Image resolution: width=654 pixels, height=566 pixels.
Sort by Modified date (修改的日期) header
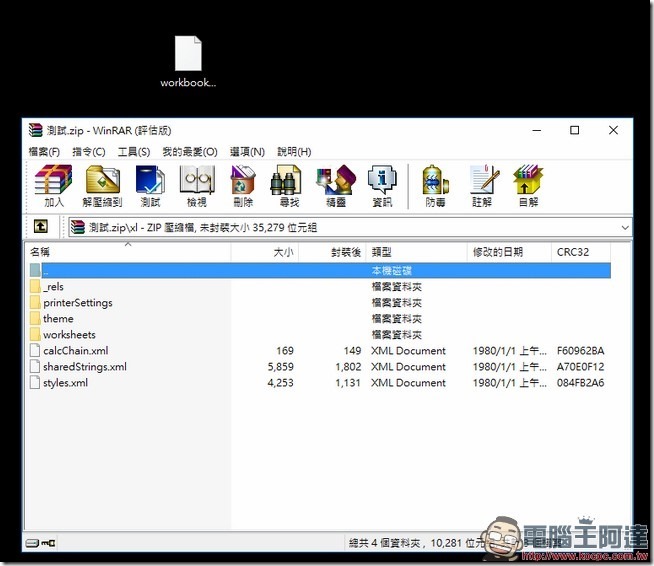point(509,252)
